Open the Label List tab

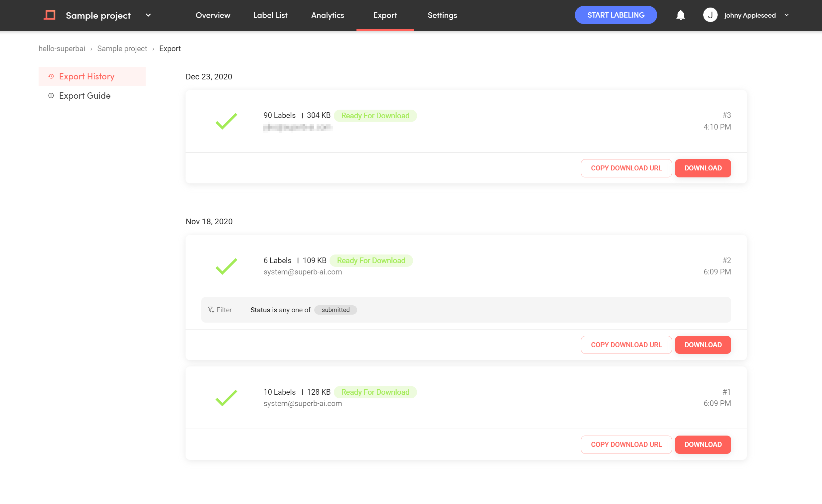coord(270,15)
